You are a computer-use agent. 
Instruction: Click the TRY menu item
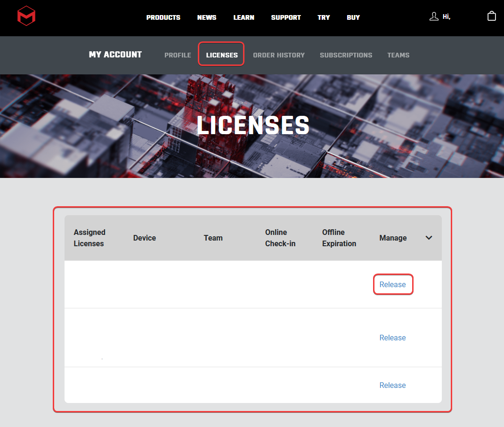324,17
